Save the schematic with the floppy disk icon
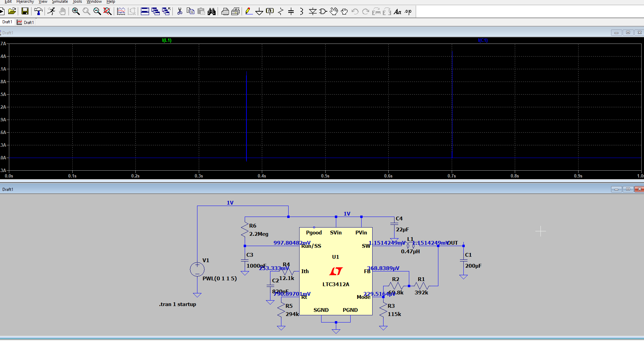This screenshot has height=341, width=644. [25, 11]
